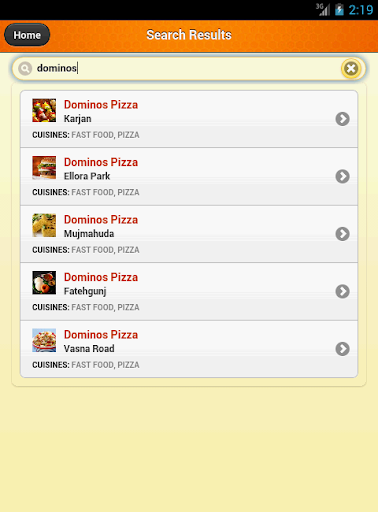This screenshot has width=378, height=512.
Task: Select the Vasna Road pizza thumbnail
Action: click(44, 340)
